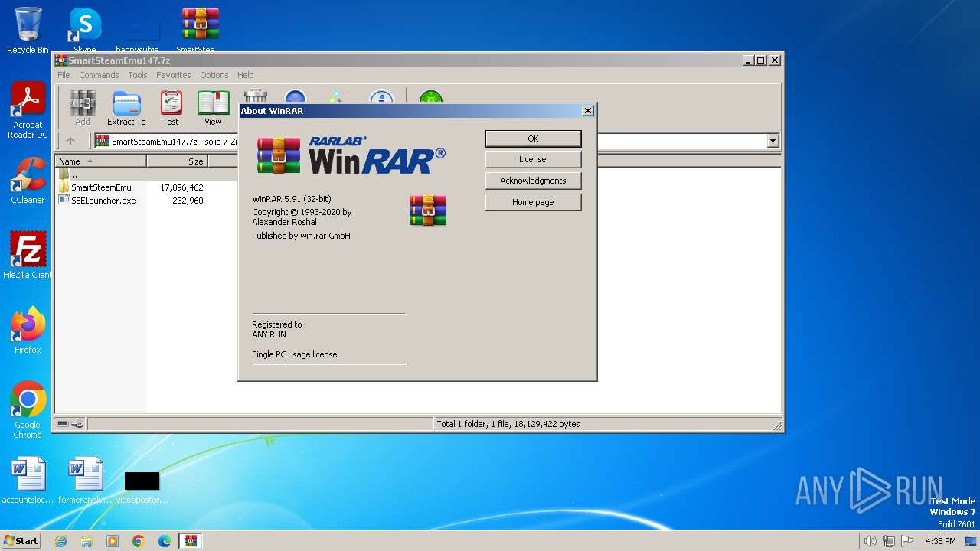980x551 pixels.
Task: Open Firefox desktop icon
Action: tap(28, 331)
